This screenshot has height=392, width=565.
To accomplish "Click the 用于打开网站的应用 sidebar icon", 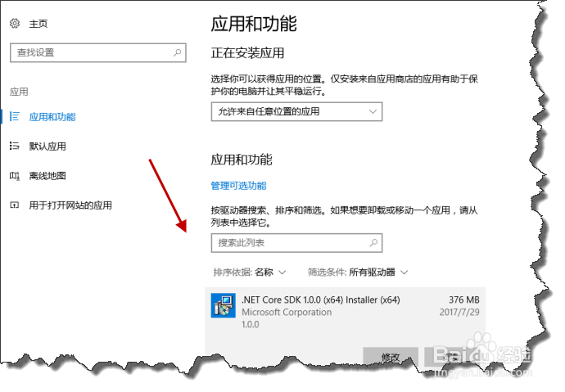I will pos(15,205).
